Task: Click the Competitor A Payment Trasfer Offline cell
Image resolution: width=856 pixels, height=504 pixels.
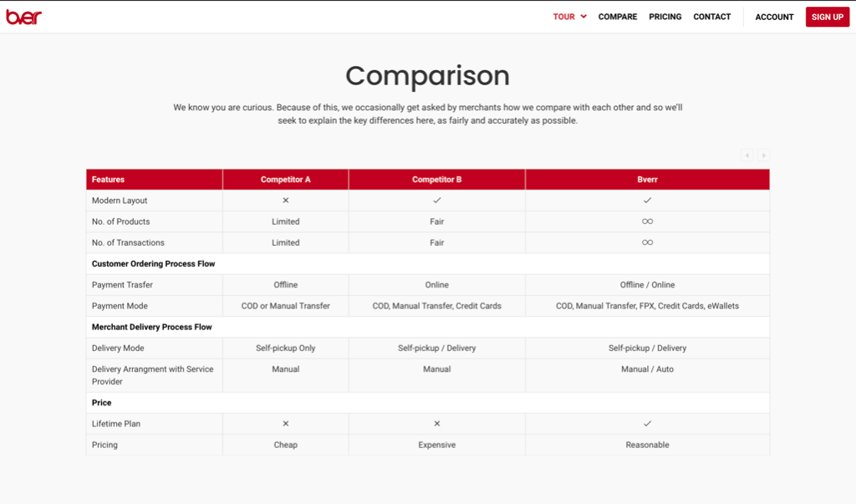Action: point(286,285)
